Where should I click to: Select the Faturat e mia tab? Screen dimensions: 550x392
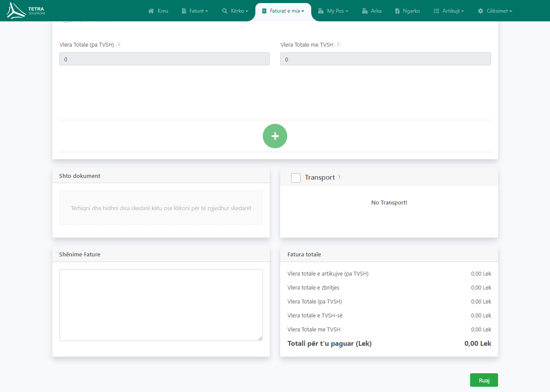tap(283, 11)
